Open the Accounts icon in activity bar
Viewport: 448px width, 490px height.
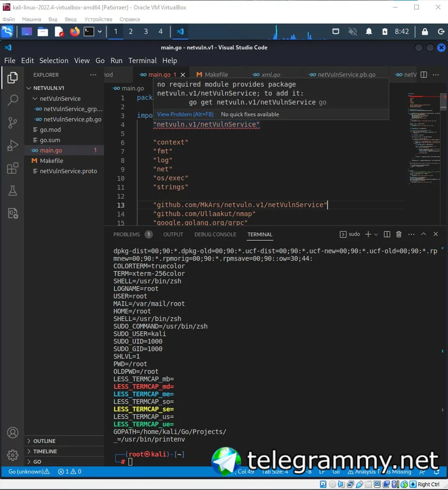(13, 433)
